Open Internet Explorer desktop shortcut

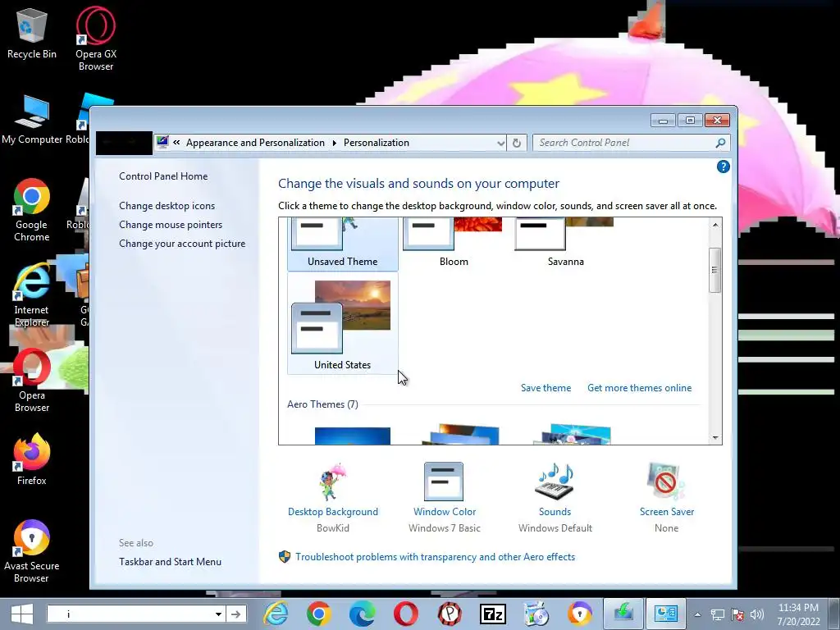click(32, 294)
